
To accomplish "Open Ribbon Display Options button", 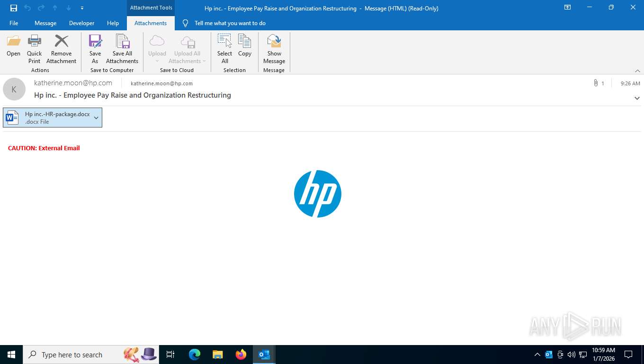I will pos(567,8).
